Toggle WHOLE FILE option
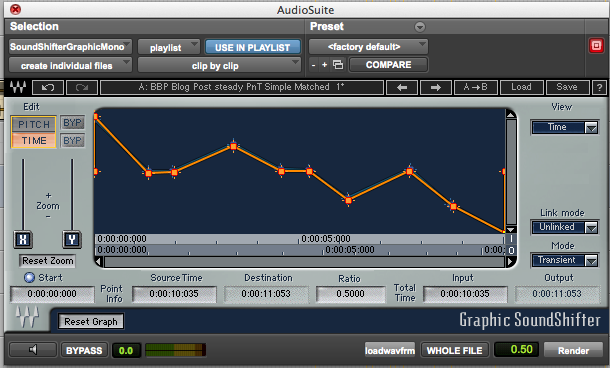Image resolution: width=610 pixels, height=368 pixels. (x=454, y=350)
